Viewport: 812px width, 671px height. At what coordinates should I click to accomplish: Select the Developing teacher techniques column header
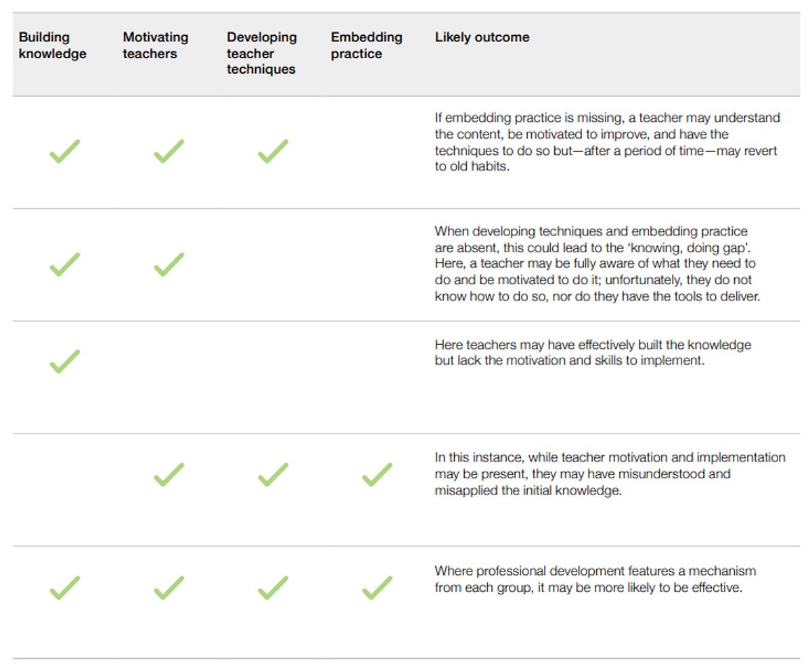tap(262, 53)
